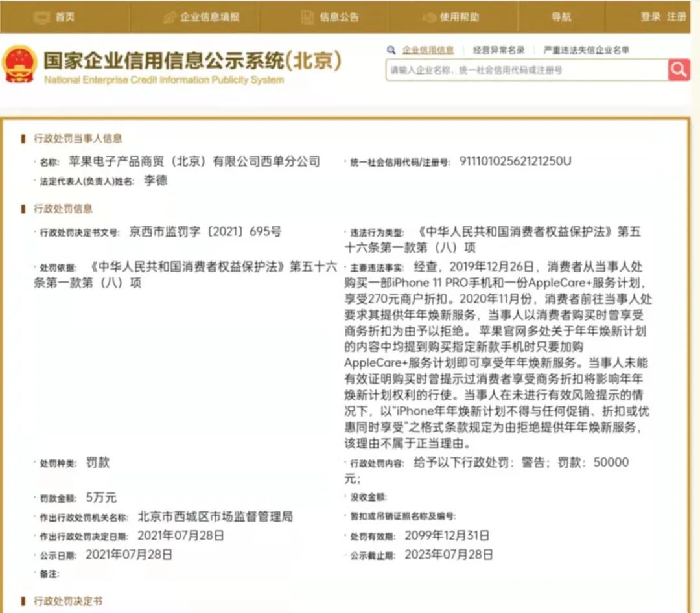Select the 经营异常名录 search tab

(x=498, y=50)
